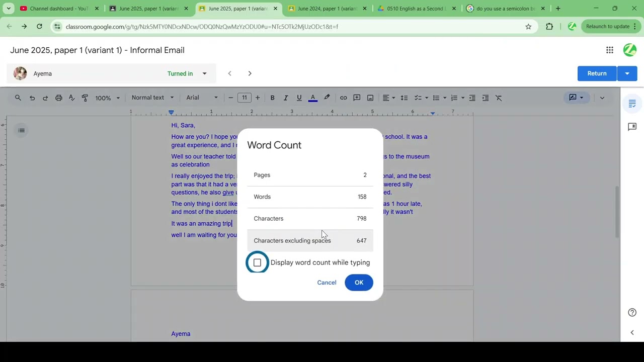644x362 pixels.
Task: Reload the page
Action: coord(39,27)
